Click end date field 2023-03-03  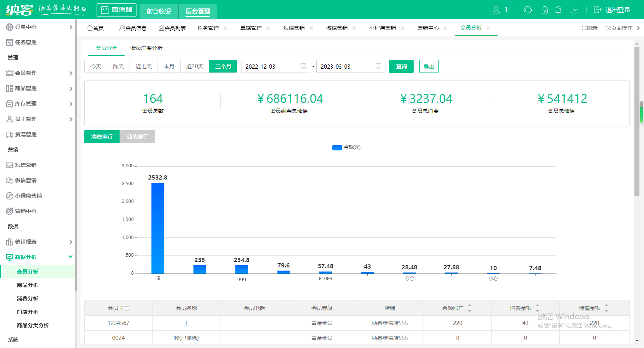(x=350, y=66)
